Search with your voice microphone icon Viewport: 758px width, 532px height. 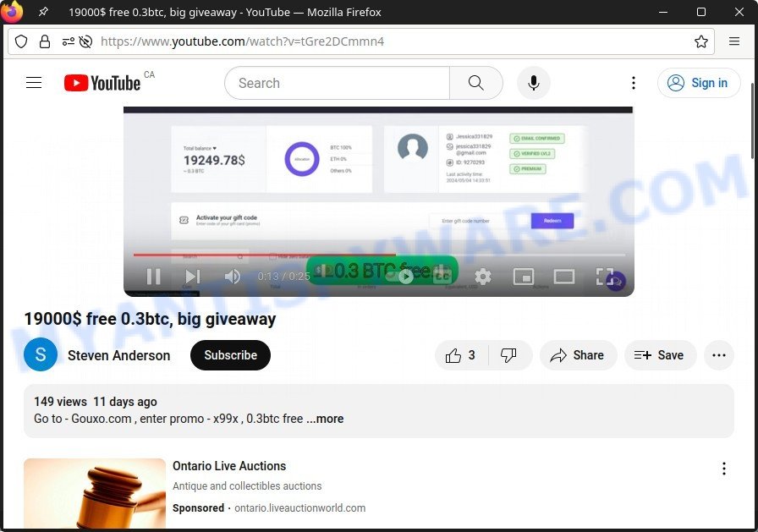[534, 83]
